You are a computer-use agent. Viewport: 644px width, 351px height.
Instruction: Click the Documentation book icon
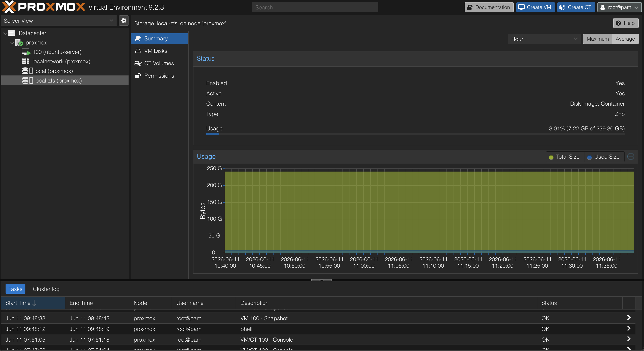click(x=470, y=7)
